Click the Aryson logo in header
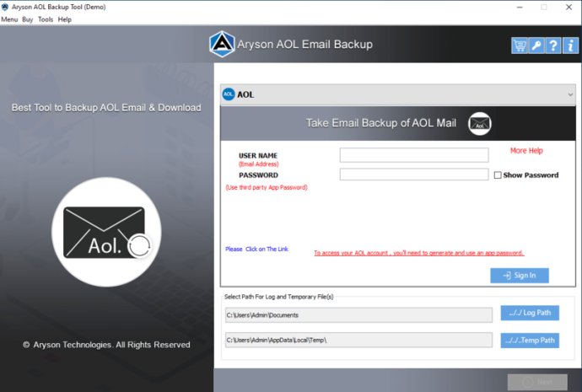The height and width of the screenshot is (392, 582). pyautogui.click(x=222, y=44)
